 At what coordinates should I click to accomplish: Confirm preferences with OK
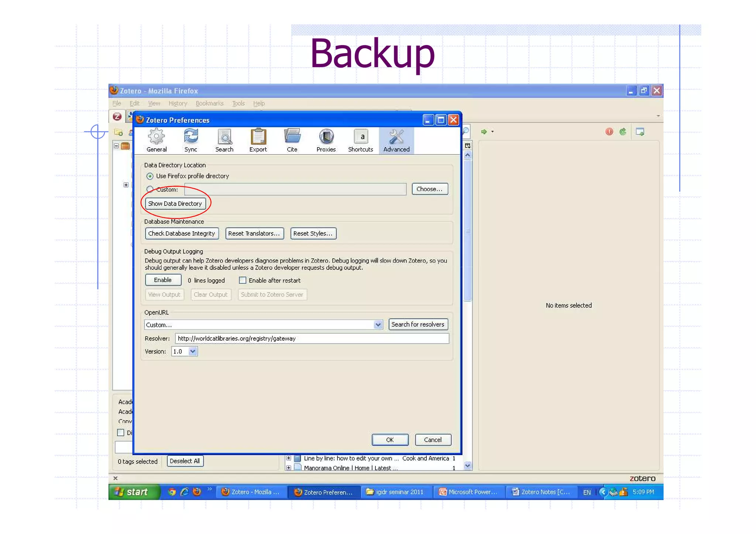(390, 440)
